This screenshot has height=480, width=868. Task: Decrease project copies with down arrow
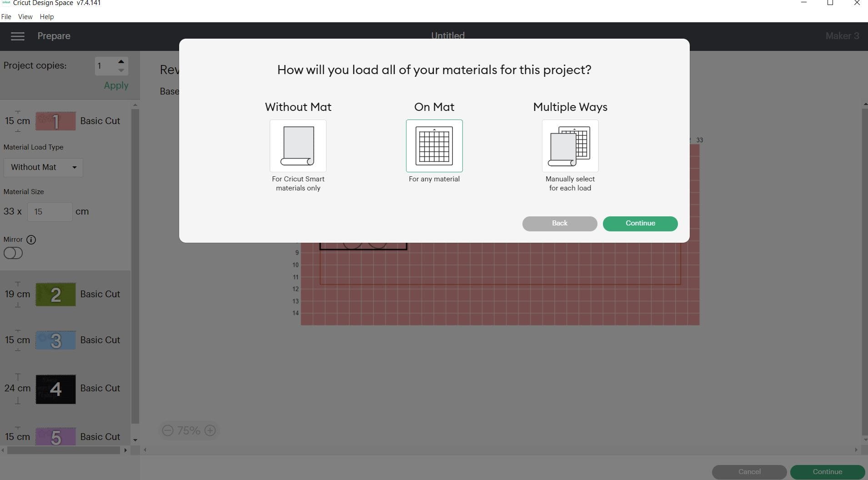click(121, 70)
